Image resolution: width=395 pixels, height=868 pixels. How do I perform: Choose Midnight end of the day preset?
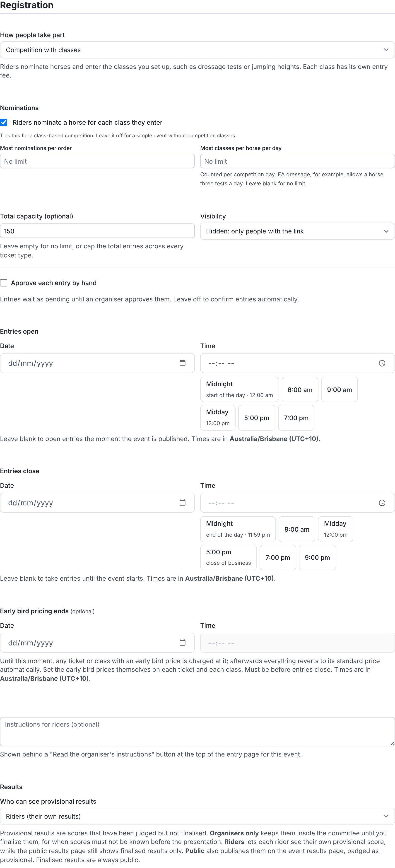click(x=238, y=529)
